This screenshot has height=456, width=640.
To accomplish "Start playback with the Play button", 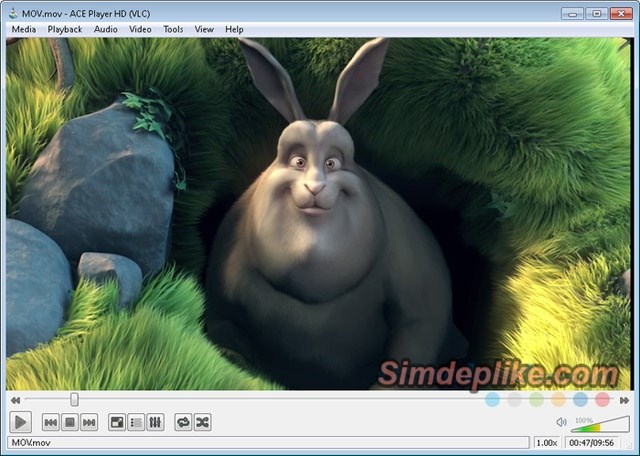I will [x=20, y=422].
